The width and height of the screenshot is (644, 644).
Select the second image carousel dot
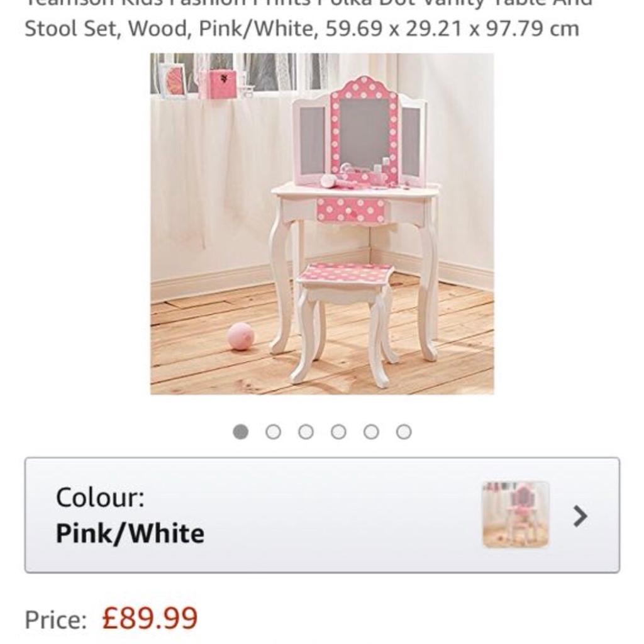coord(274,431)
